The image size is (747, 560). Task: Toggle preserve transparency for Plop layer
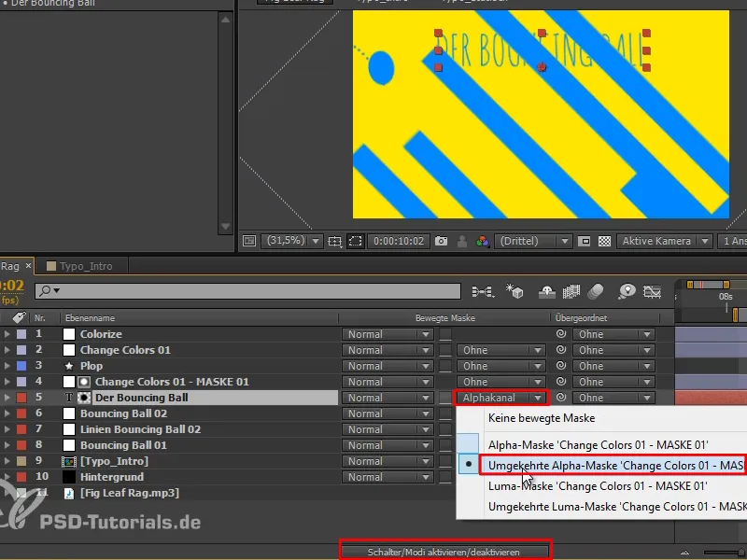445,366
